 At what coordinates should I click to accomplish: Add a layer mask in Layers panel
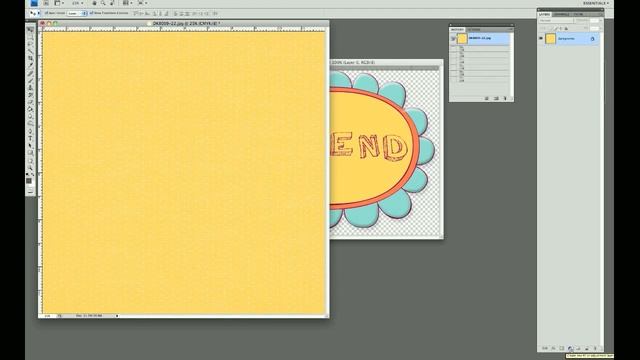(x=562, y=348)
